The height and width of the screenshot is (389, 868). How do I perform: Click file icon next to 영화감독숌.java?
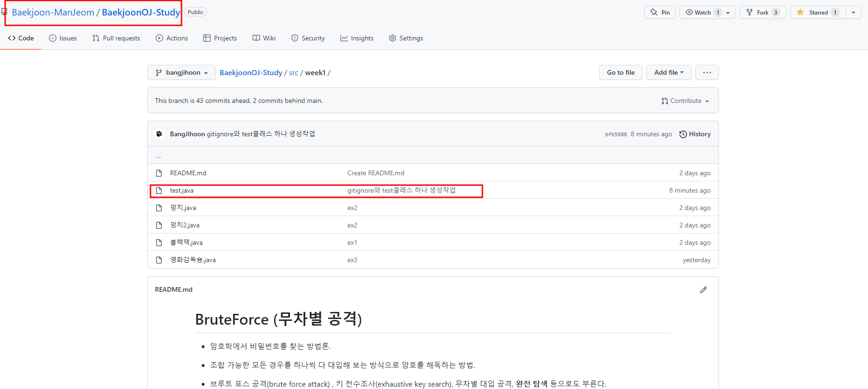tap(159, 260)
